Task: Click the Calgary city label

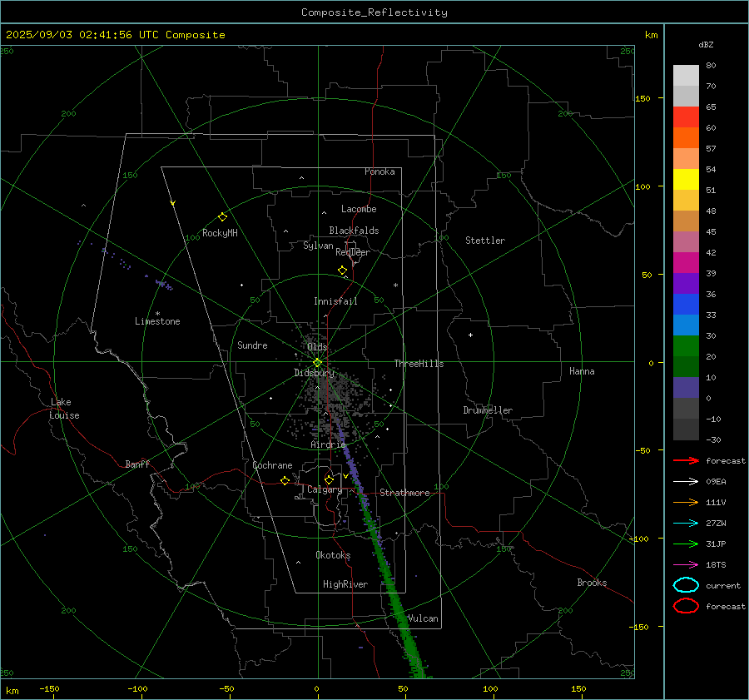Action: tap(325, 489)
